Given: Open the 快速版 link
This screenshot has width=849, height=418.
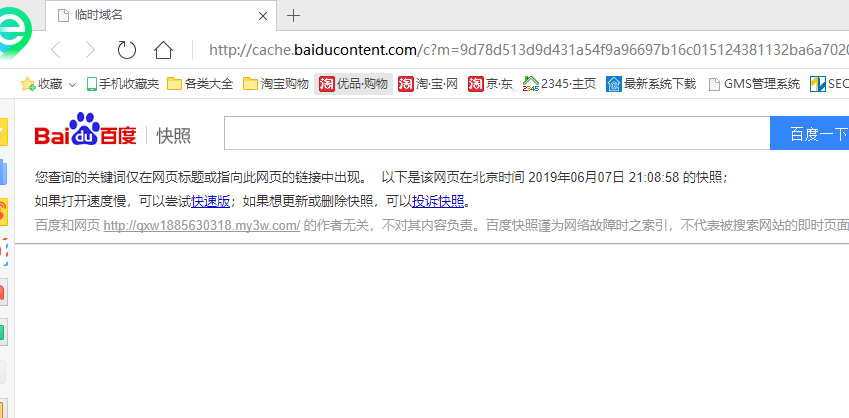Looking at the screenshot, I should (x=211, y=202).
